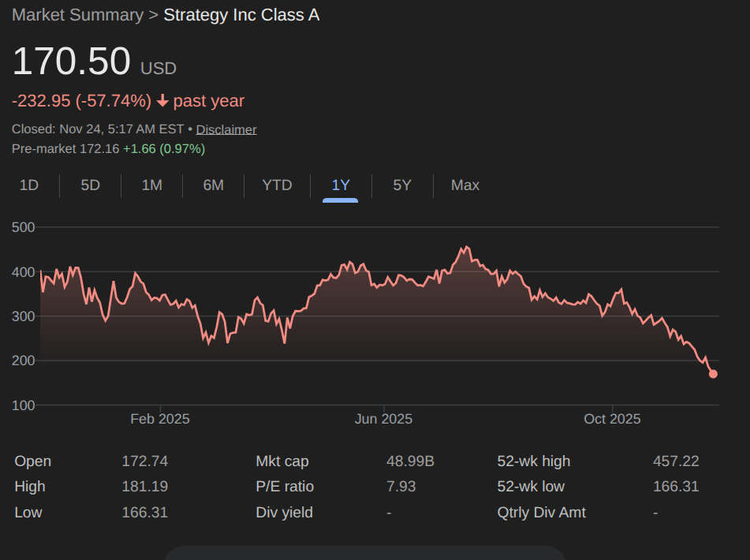Go to the Market Summary breadcrumb
The image size is (750, 560).
[x=77, y=15]
